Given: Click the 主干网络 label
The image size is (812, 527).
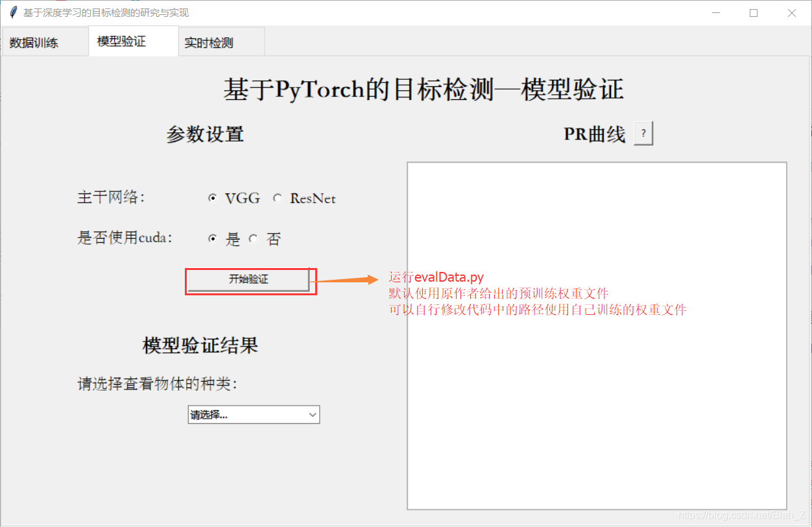Looking at the screenshot, I should 111,197.
